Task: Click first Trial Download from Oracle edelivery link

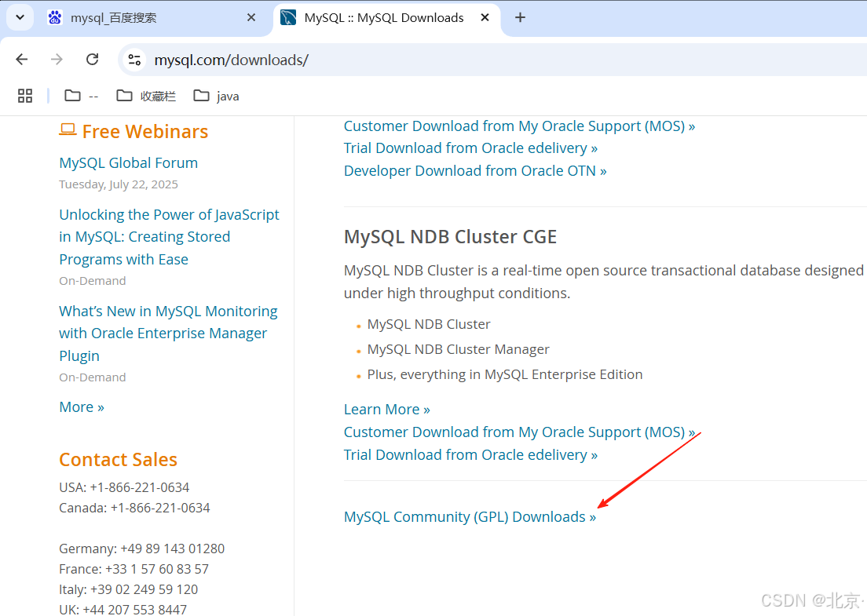Action: coord(470,148)
